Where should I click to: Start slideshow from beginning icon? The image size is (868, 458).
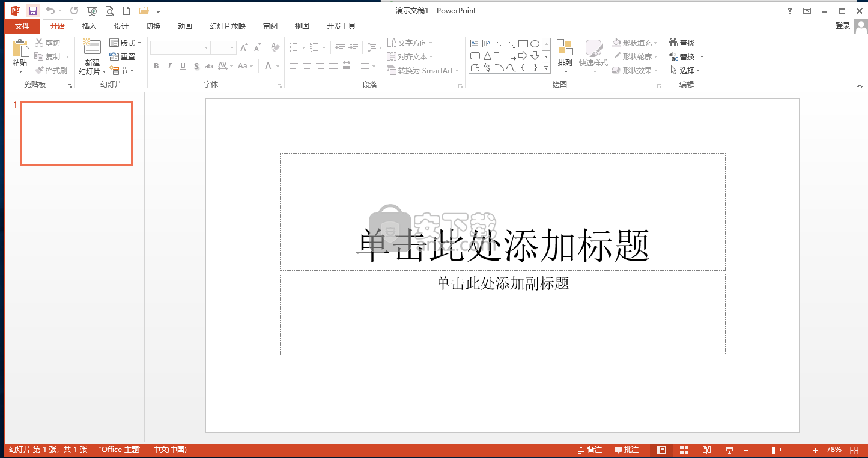click(x=92, y=10)
